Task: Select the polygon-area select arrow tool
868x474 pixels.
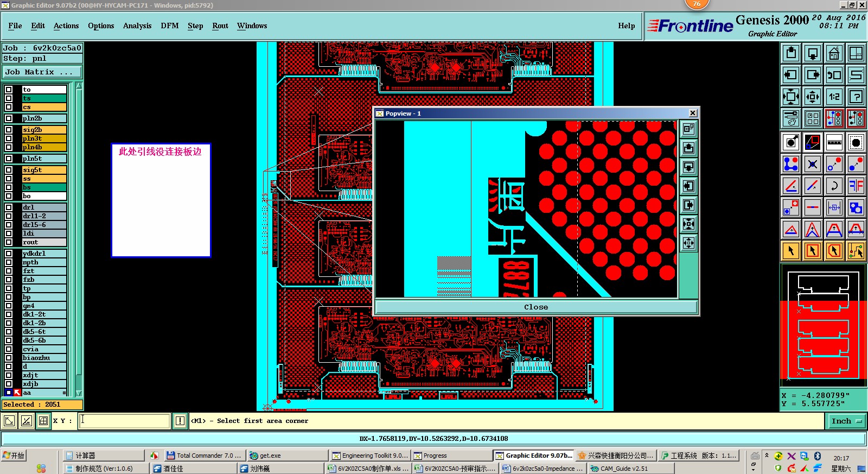Action: coord(834,251)
